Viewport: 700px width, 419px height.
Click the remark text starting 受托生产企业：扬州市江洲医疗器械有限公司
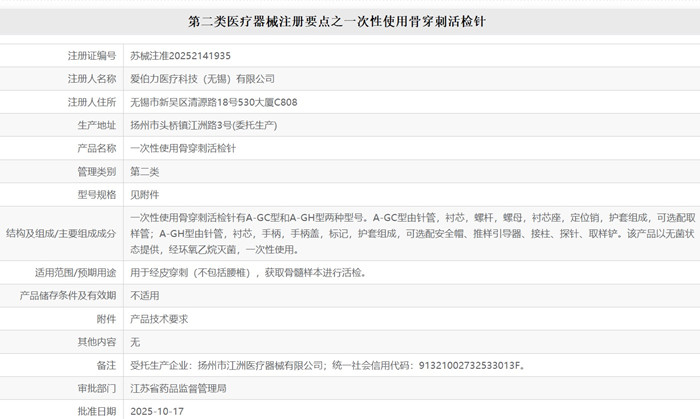click(328, 365)
